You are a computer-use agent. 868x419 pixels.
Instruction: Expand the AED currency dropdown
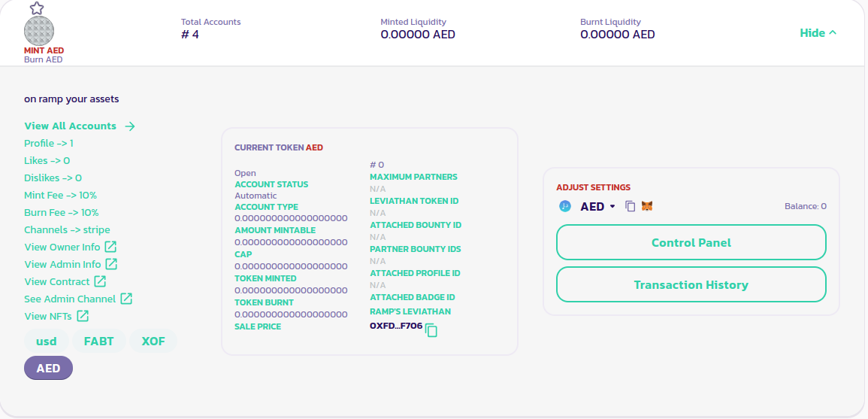point(612,207)
